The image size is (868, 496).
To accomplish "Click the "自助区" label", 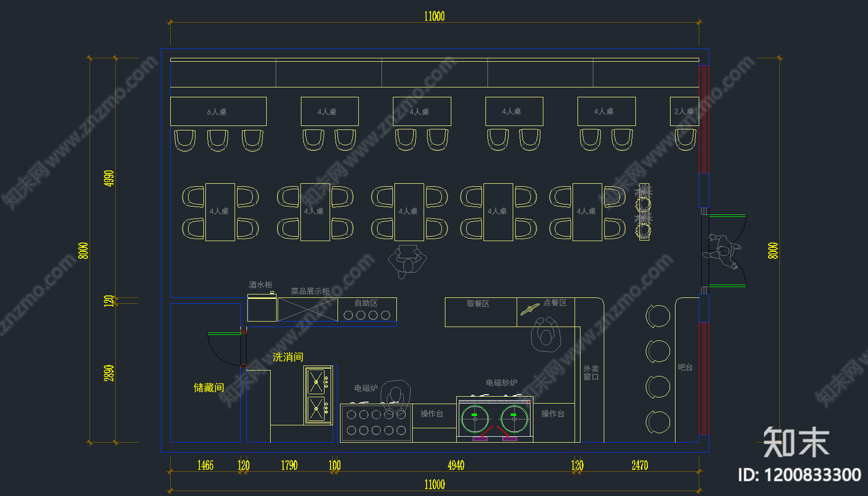I will pyautogui.click(x=366, y=303).
